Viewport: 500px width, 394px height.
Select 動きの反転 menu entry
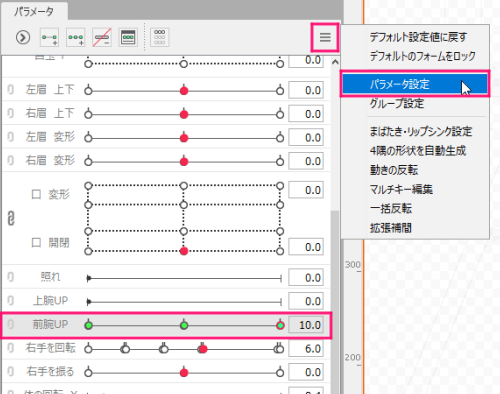coord(394,170)
